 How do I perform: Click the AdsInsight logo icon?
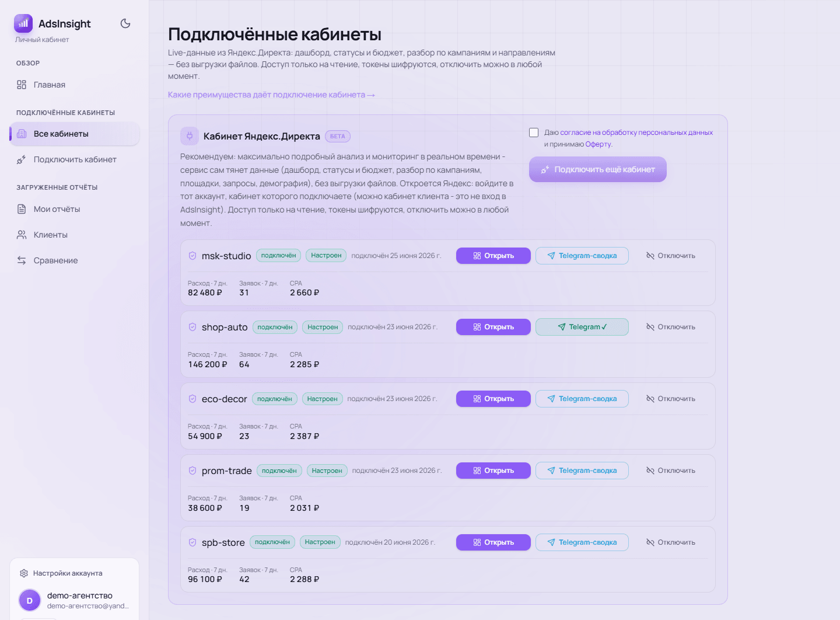tap(23, 23)
